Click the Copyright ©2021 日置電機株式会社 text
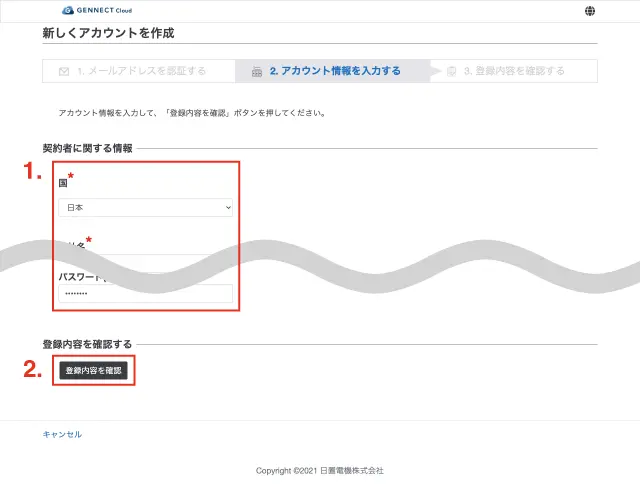640x500 pixels. click(320, 471)
